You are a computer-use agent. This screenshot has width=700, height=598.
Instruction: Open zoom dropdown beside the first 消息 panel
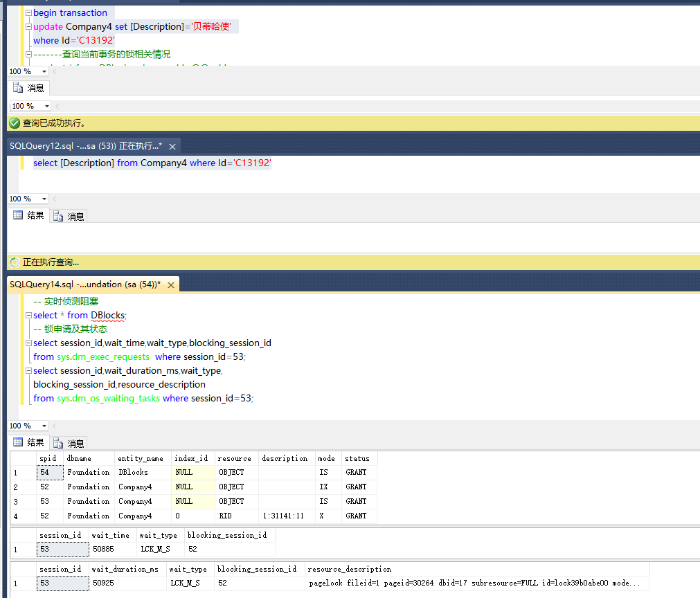[x=47, y=106]
